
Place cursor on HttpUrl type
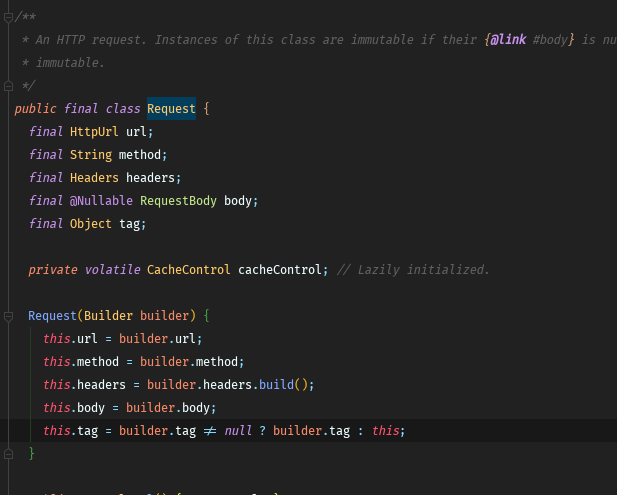point(94,132)
